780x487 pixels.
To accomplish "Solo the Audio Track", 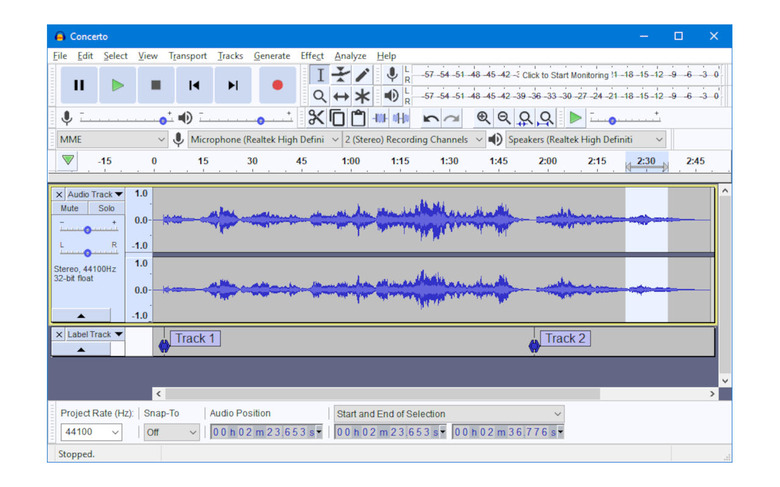I will pos(105,209).
